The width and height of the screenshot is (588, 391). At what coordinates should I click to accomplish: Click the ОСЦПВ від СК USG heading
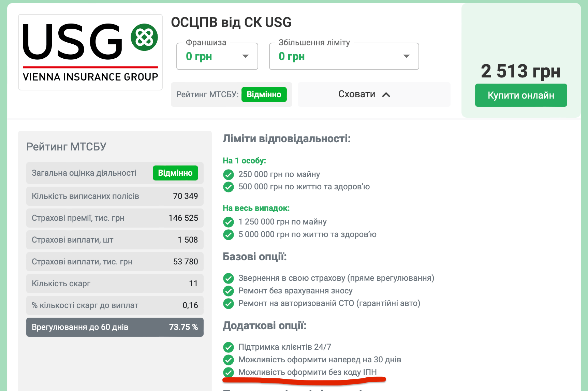(231, 23)
